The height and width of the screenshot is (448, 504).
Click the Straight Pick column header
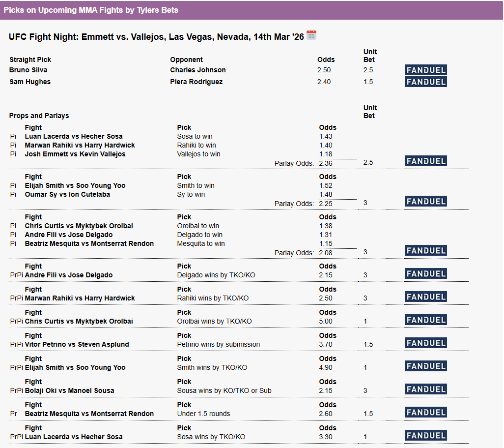coord(30,60)
